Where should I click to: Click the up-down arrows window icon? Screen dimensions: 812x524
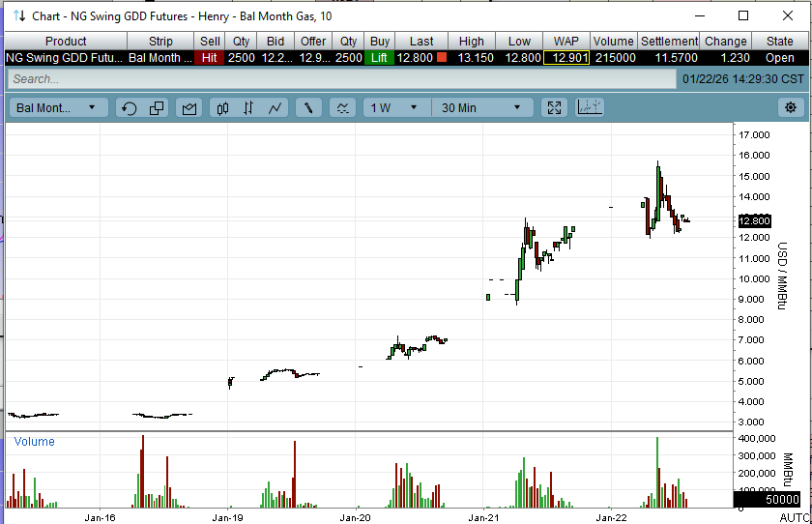[x=19, y=15]
